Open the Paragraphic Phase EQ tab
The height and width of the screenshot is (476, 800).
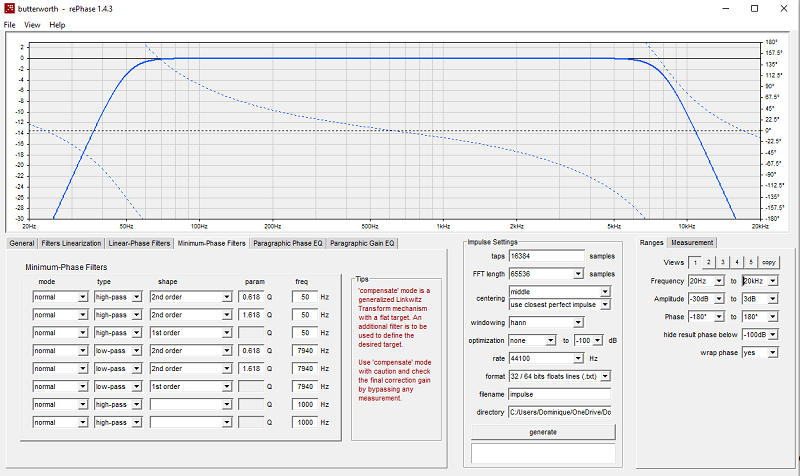(x=288, y=243)
